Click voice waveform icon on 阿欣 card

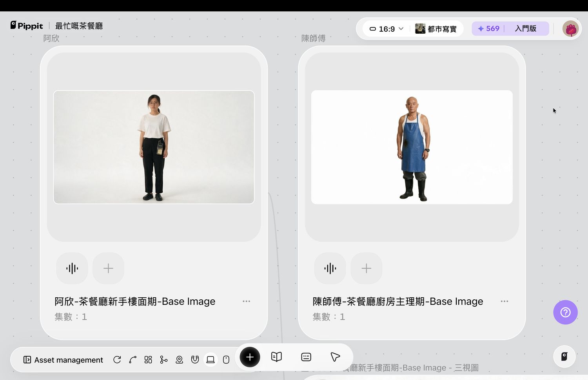pyautogui.click(x=72, y=268)
